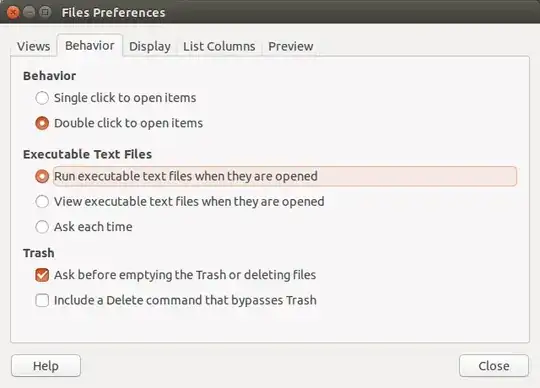Maximize the Files Preferences window

(45, 12)
